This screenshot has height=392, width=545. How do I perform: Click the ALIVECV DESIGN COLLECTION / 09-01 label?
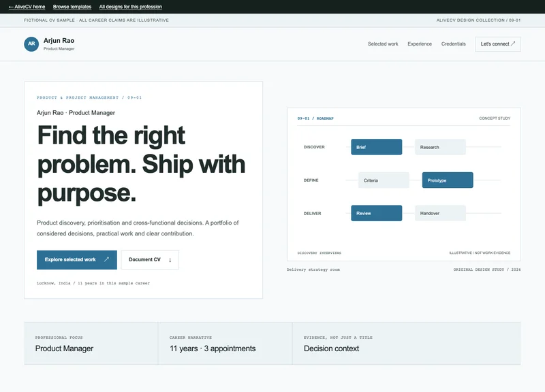478,20
